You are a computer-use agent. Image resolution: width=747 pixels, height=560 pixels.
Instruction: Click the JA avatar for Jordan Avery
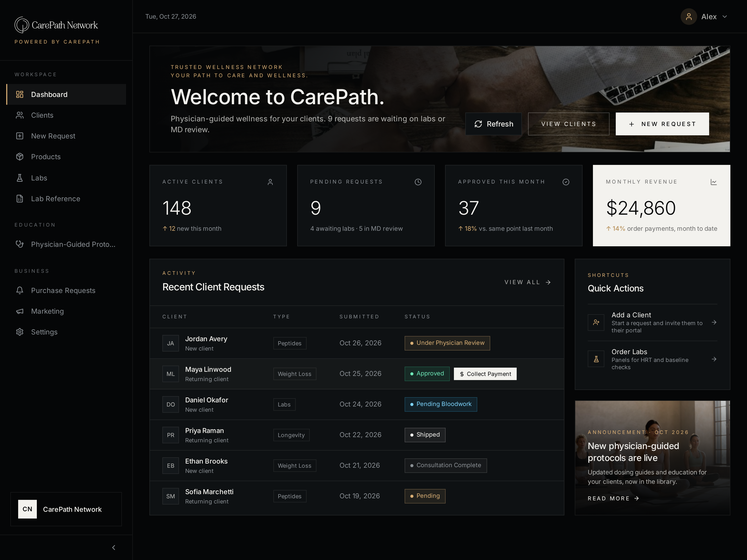(x=171, y=343)
